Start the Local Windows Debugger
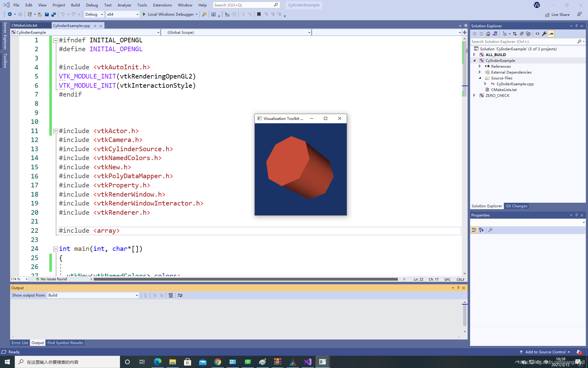588x368 pixels. pos(170,14)
